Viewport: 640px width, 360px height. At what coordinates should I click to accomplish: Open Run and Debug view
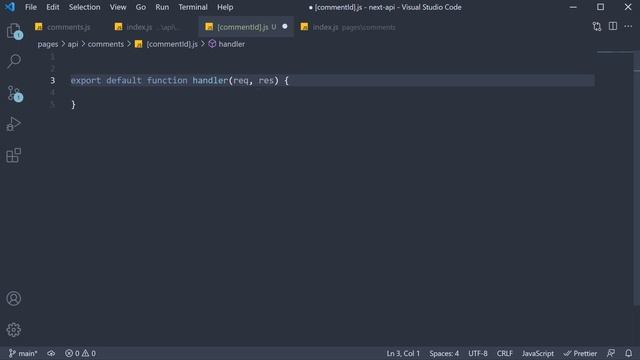click(x=13, y=124)
